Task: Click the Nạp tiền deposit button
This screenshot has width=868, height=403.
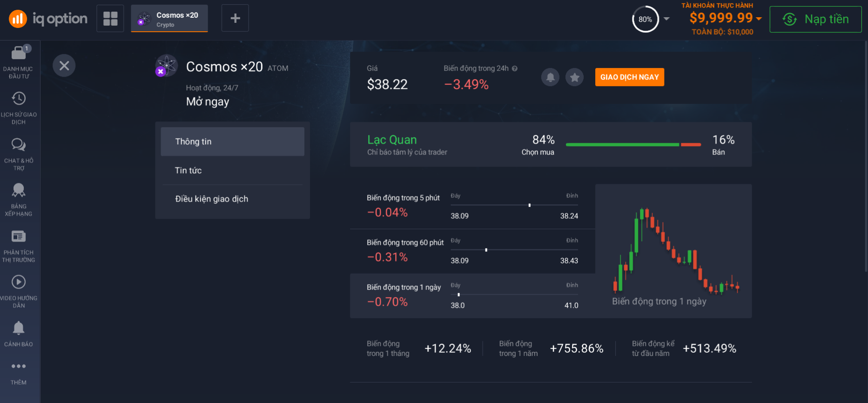Action: pos(815,19)
